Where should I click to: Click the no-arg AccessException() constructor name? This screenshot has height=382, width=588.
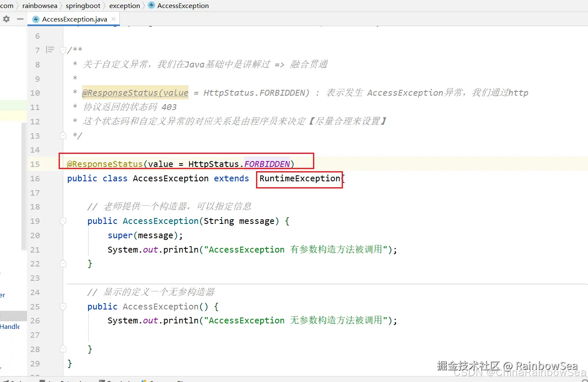[160, 307]
